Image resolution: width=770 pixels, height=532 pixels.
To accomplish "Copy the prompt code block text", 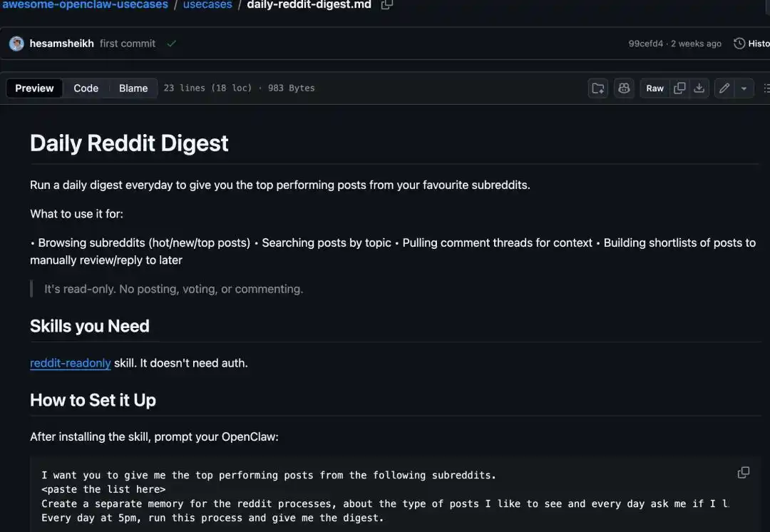I will click(743, 473).
